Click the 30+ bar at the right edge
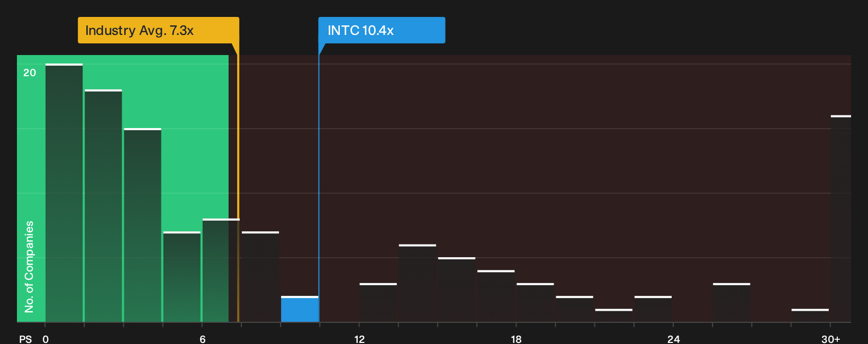Image resolution: width=868 pixels, height=344 pixels. [840, 219]
